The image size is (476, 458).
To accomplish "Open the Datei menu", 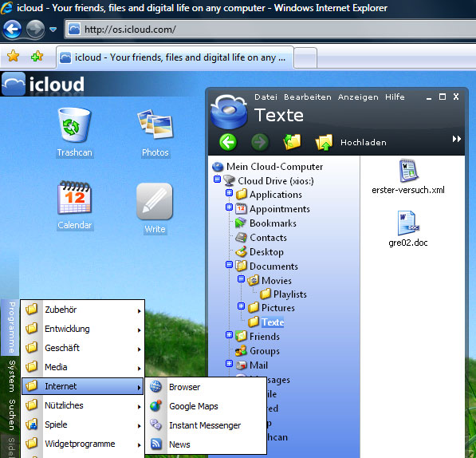I will 266,97.
